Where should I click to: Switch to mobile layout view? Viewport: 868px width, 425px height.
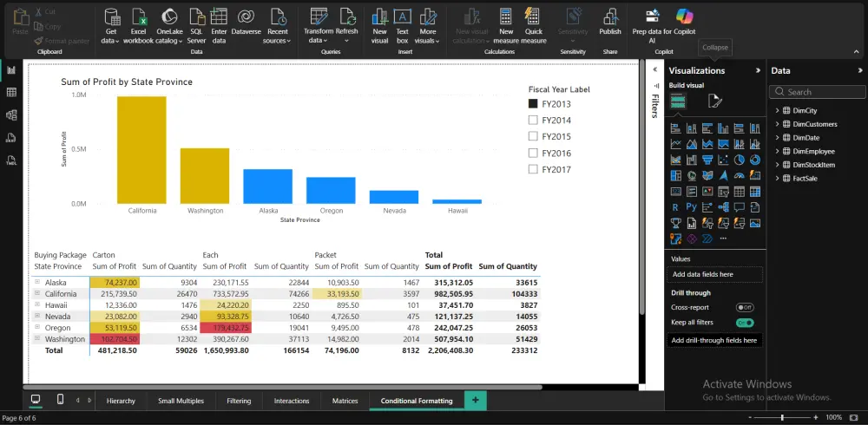click(61, 400)
